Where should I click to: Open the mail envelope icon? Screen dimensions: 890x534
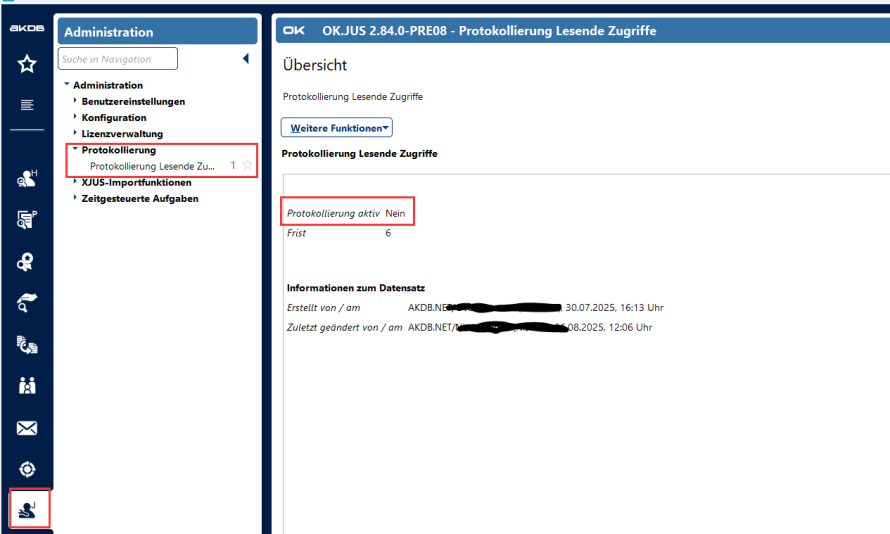click(x=27, y=428)
